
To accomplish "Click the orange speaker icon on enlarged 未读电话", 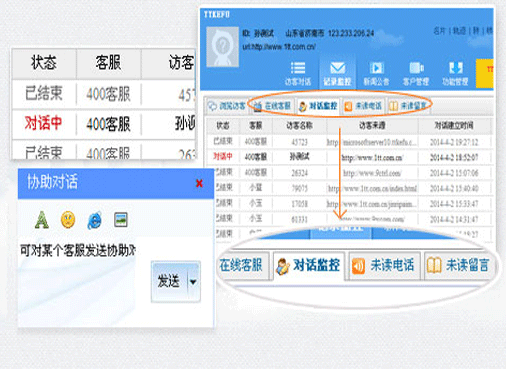I will coord(359,267).
